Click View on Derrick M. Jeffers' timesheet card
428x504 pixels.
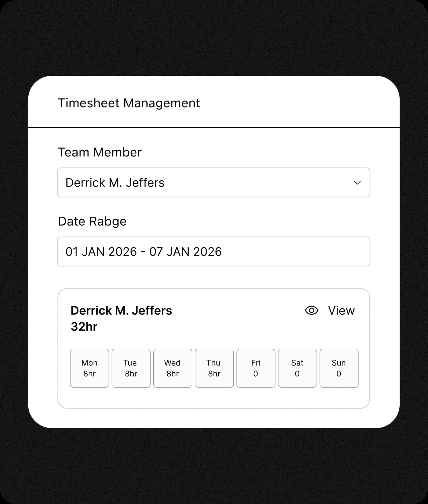(x=341, y=310)
